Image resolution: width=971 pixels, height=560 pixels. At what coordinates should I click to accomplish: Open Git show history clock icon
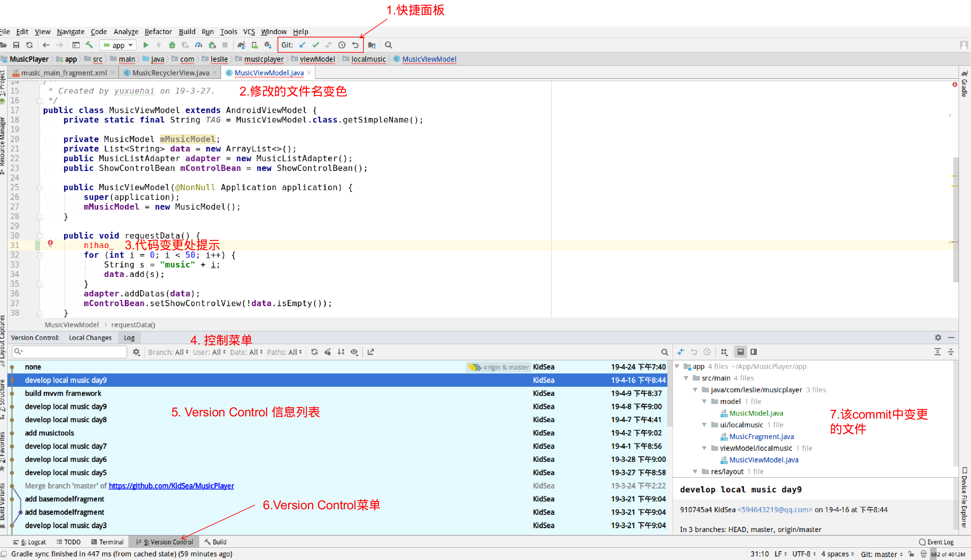pyautogui.click(x=342, y=45)
